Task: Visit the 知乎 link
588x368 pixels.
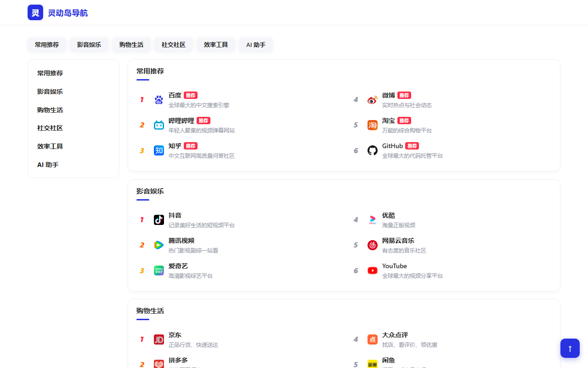Action: click(175, 146)
